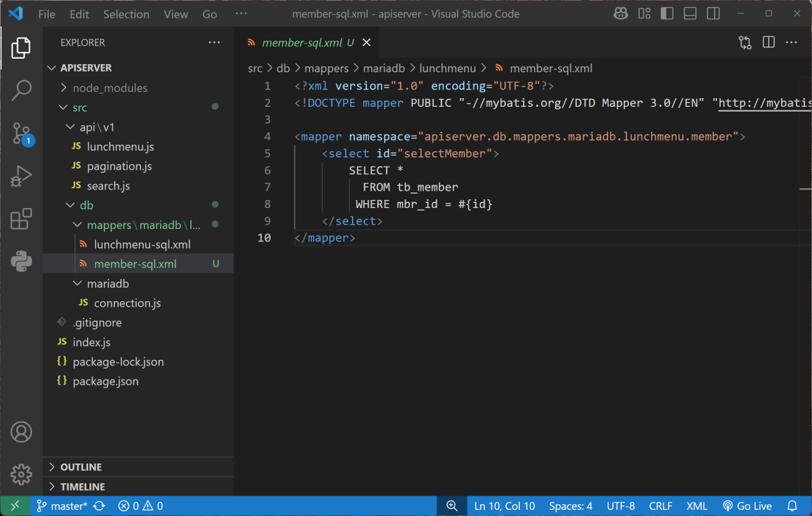Collapse the mappers\mariadb folder
Viewport: 812px width, 516px height.
tap(138, 225)
